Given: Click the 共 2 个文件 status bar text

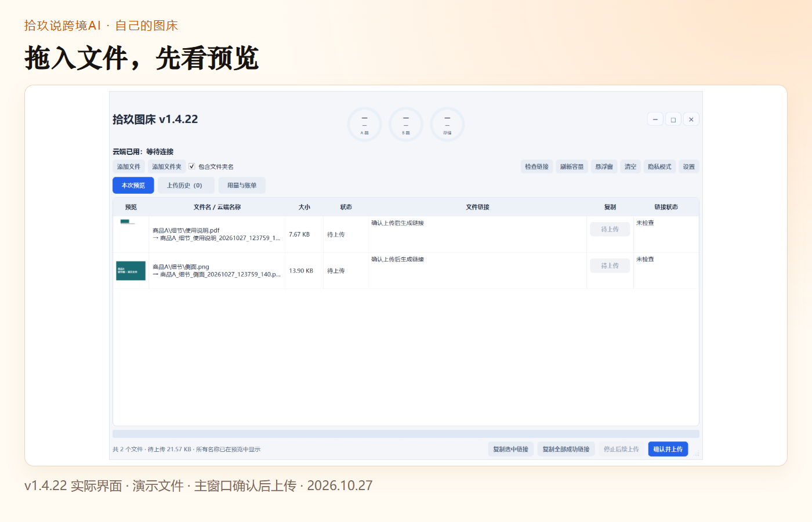Looking at the screenshot, I should pos(186,449).
